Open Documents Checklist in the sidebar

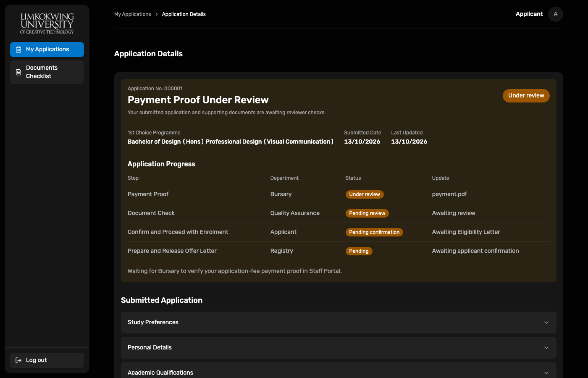click(47, 72)
